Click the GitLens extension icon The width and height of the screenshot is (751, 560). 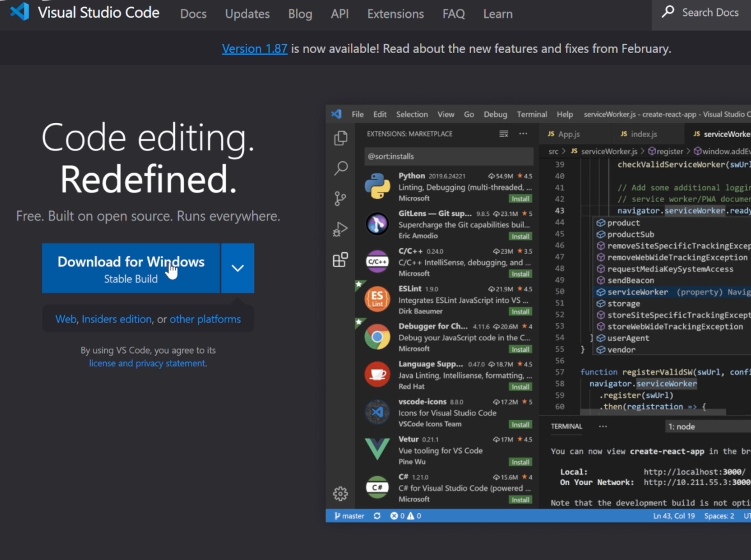coord(377,223)
